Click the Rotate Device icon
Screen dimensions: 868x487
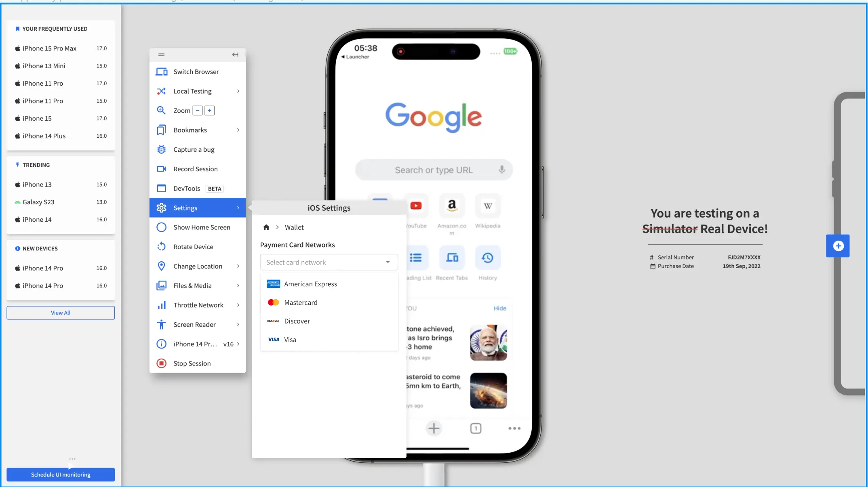(161, 246)
